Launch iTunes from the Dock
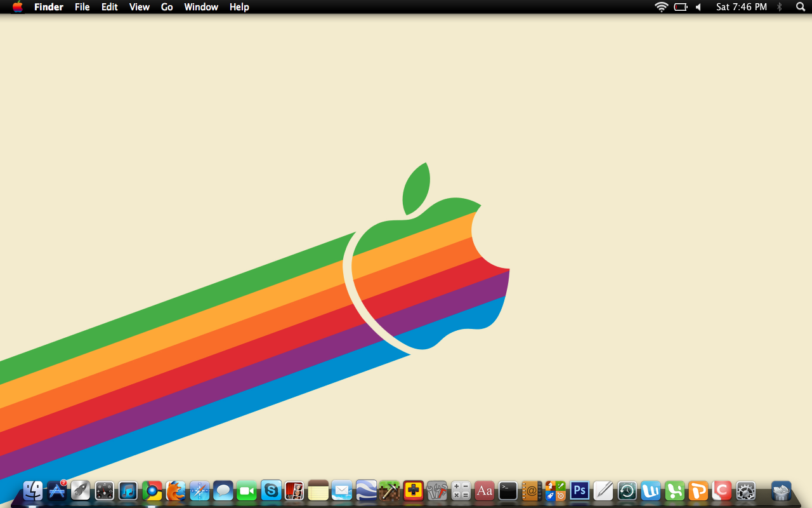Screen dimensions: 812x508 tap(128, 491)
